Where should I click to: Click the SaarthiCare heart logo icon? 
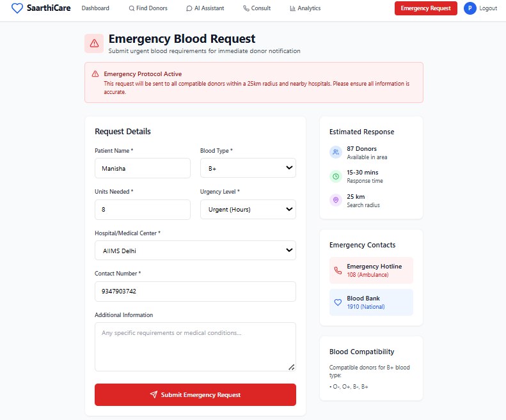coord(17,8)
